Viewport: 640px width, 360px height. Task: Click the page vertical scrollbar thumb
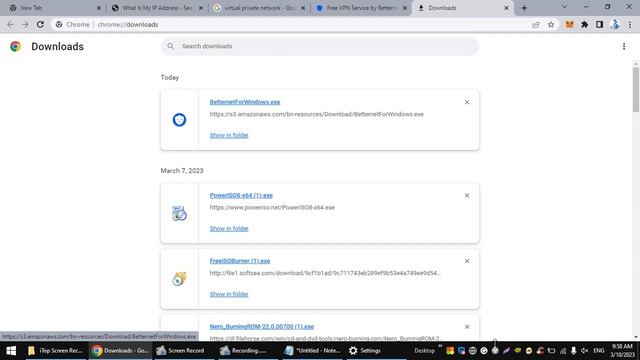[x=636, y=89]
